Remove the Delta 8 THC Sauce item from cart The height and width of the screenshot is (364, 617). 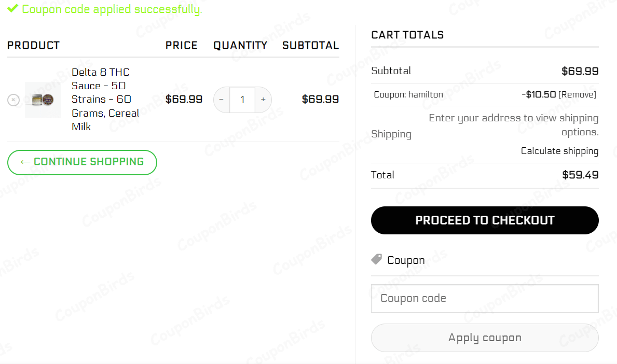point(13,100)
